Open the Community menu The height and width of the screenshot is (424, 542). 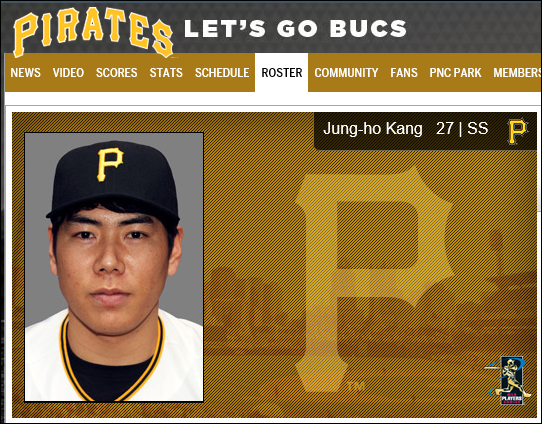346,73
